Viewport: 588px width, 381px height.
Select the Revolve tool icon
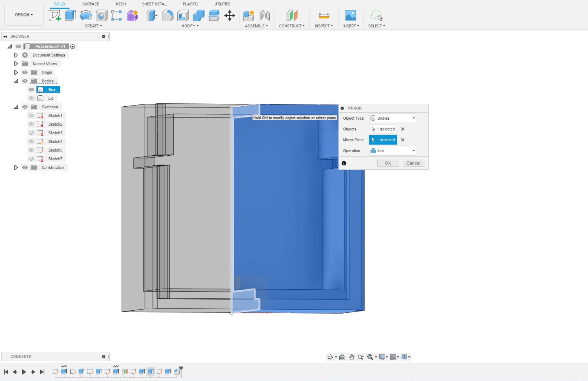[x=86, y=16]
